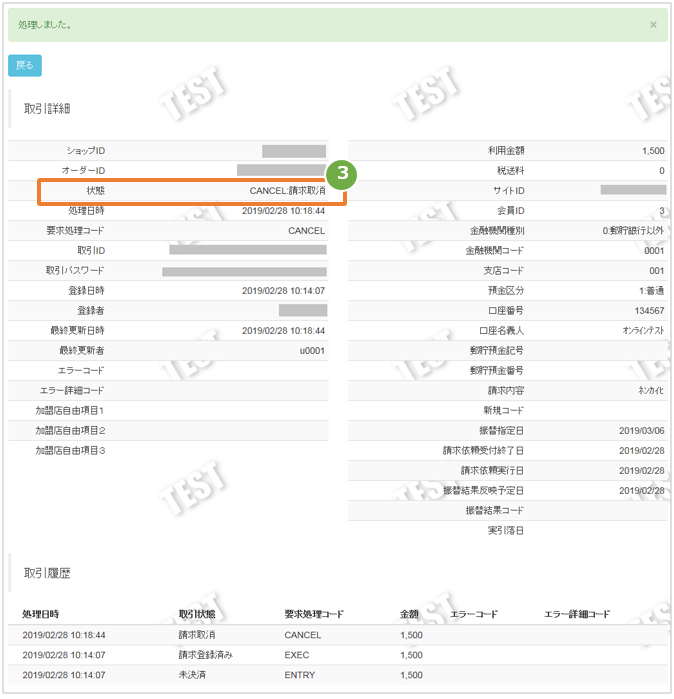Image resolution: width=674 pixels, height=699 pixels.
Task: Click the エラー詳細コード column header
Action: (x=577, y=614)
